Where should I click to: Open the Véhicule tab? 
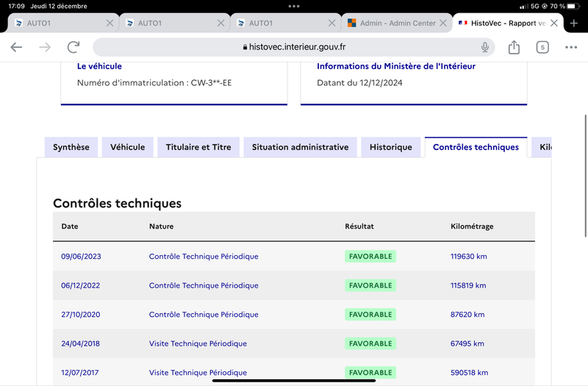127,147
